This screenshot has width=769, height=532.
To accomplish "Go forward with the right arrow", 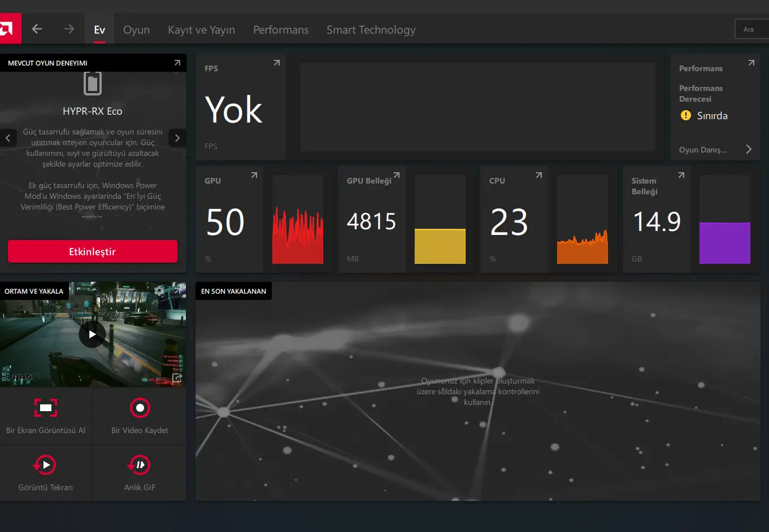I will [69, 29].
